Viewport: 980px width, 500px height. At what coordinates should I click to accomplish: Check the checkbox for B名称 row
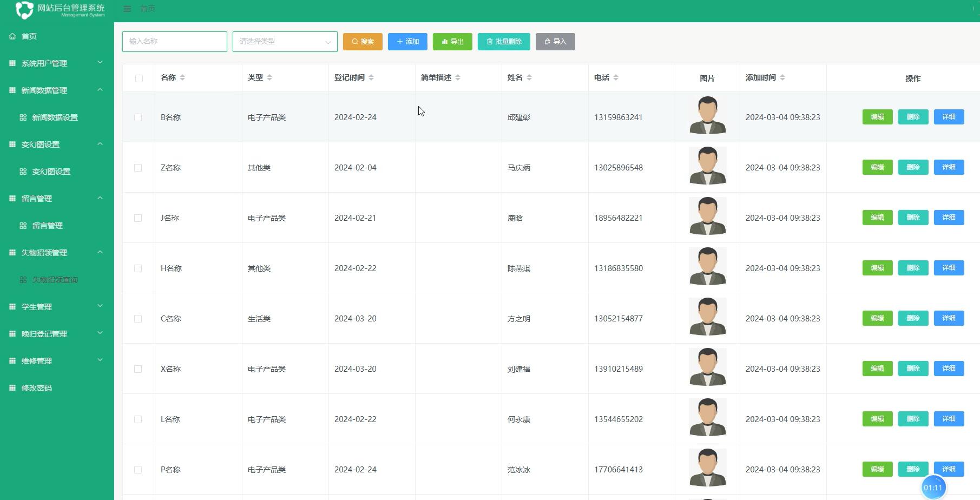tap(139, 117)
